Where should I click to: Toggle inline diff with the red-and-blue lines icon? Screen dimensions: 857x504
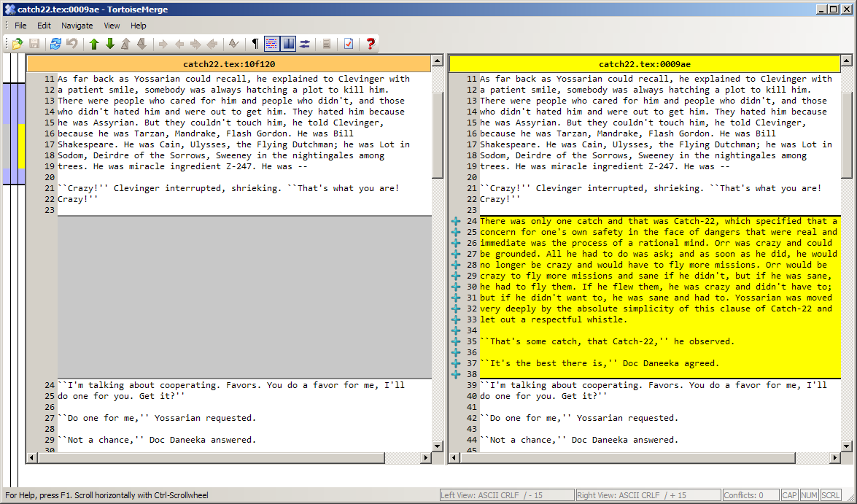(271, 44)
